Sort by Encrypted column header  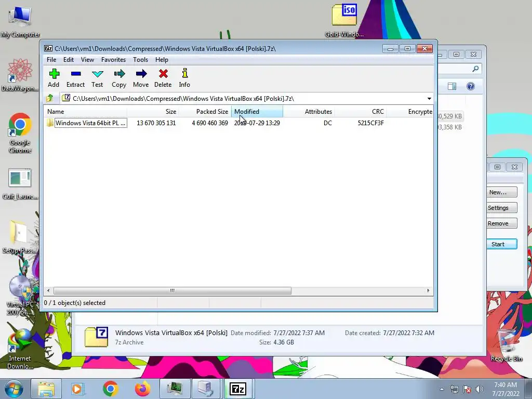(x=410, y=112)
